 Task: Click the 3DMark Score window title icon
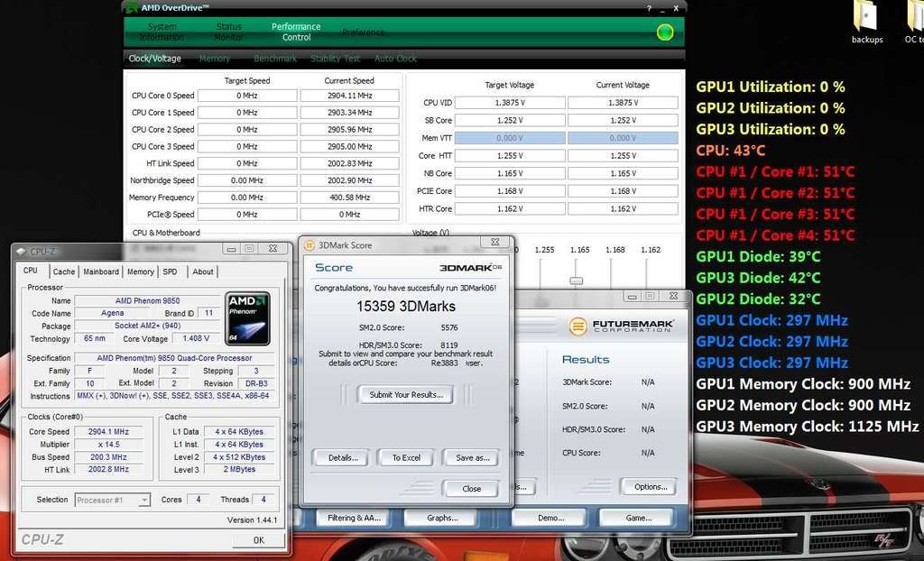click(x=310, y=245)
